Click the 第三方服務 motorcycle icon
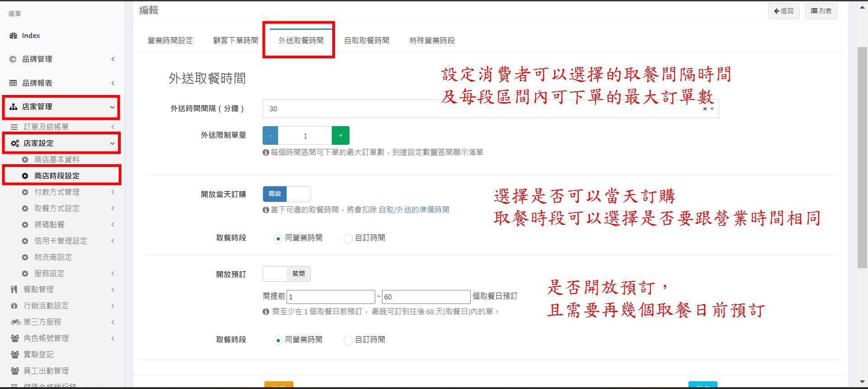 pyautogui.click(x=15, y=322)
